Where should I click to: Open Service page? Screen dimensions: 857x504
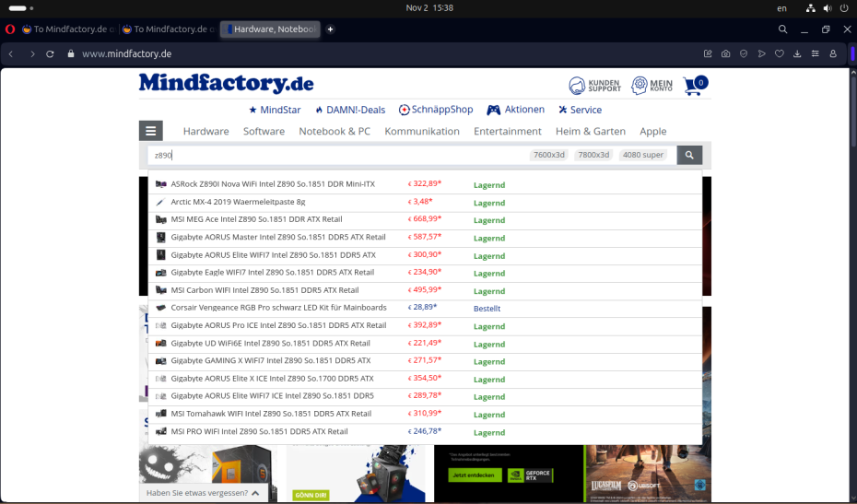[x=580, y=110]
